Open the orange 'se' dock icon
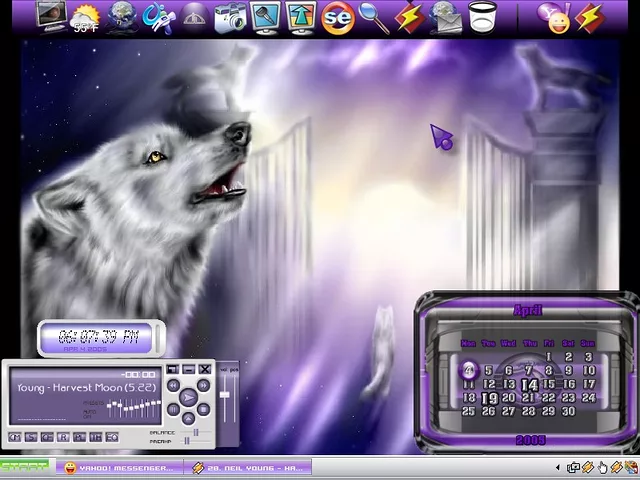The height and width of the screenshot is (480, 640). [x=338, y=17]
